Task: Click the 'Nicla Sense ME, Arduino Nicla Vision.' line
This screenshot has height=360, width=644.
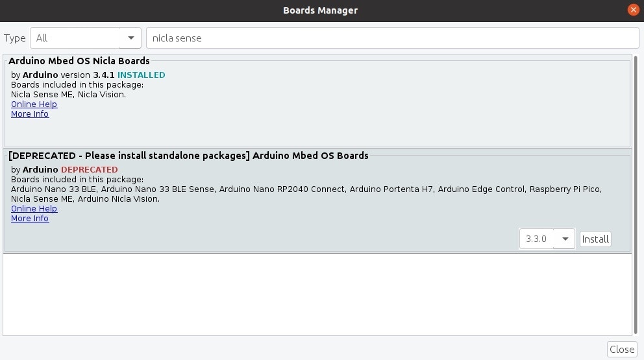Action: tap(85, 199)
